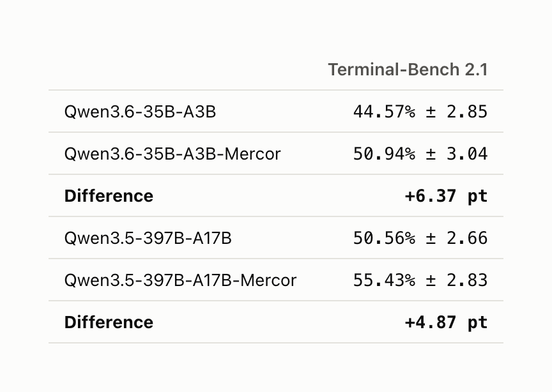
Task: Click the 50.94% number in Mercor row
Action: [384, 154]
